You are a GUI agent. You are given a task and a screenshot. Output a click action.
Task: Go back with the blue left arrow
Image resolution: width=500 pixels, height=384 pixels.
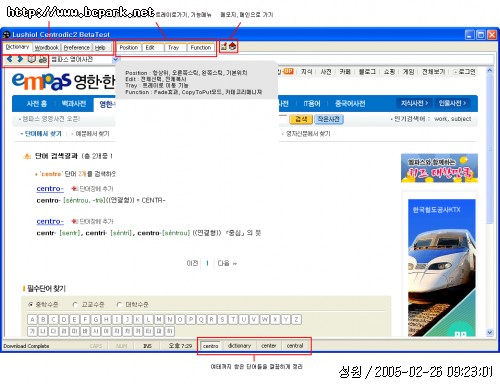[x=9, y=59]
